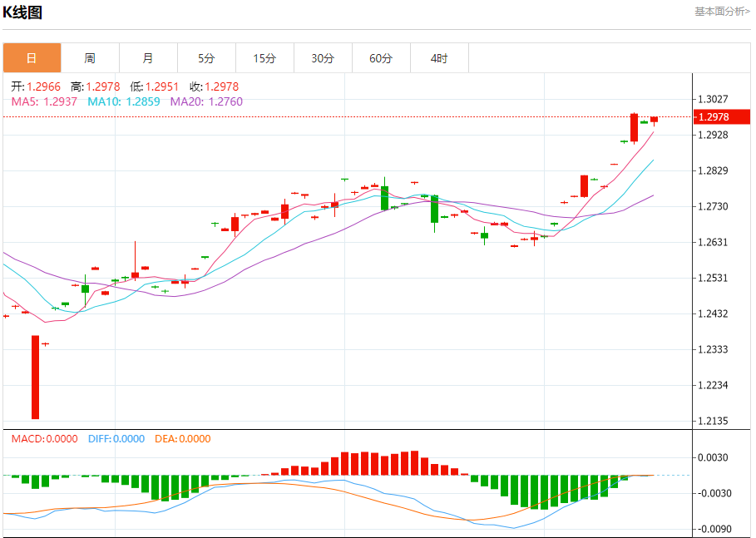This screenshot has height=538, width=756.
Task: Click the MACD:0.0000 indicator label
Action: [44, 439]
